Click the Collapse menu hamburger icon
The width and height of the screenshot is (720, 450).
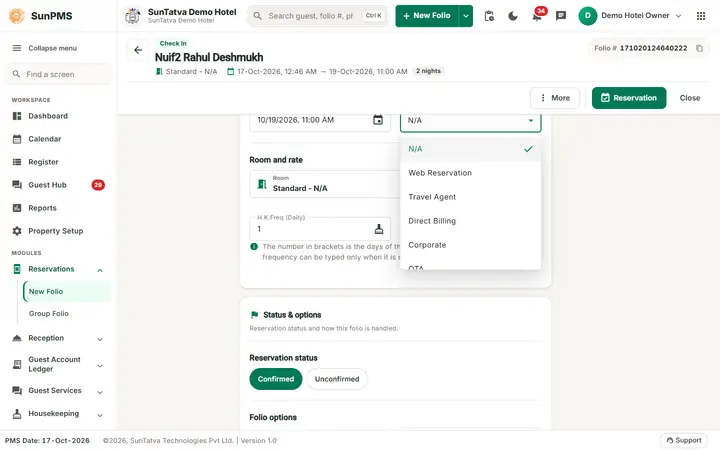tap(17, 48)
